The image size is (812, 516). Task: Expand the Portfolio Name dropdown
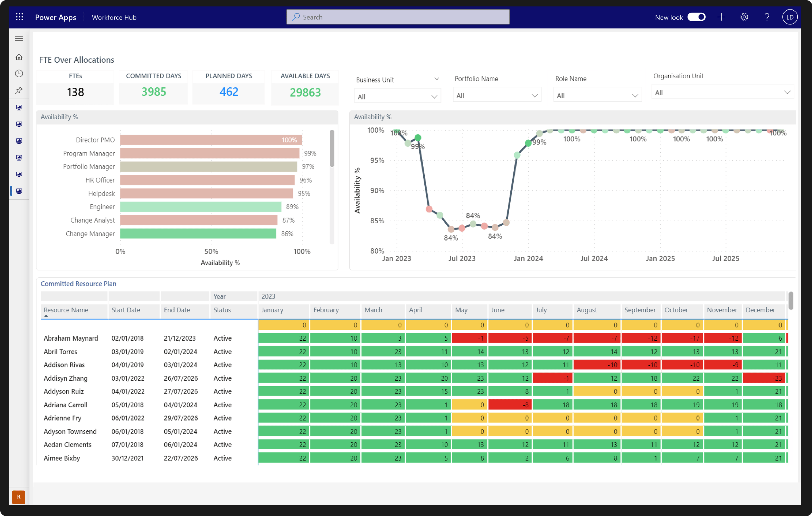[497, 95]
